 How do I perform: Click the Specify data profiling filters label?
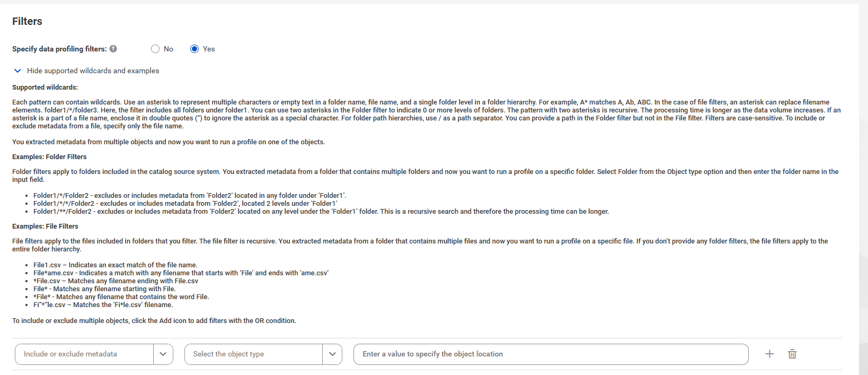(59, 49)
